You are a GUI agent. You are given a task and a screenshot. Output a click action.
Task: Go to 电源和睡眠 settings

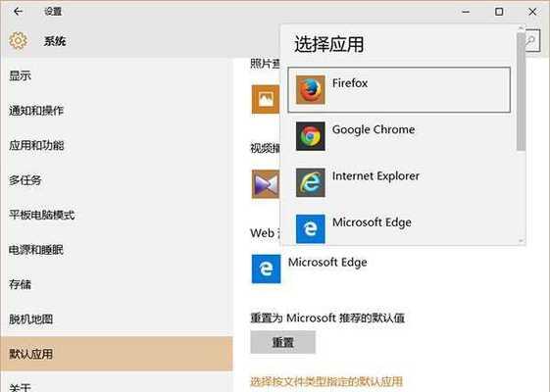(x=36, y=249)
